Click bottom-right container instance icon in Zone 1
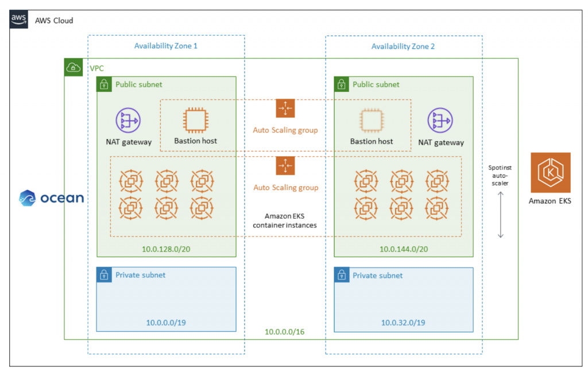The width and height of the screenshot is (588, 372). 202,208
